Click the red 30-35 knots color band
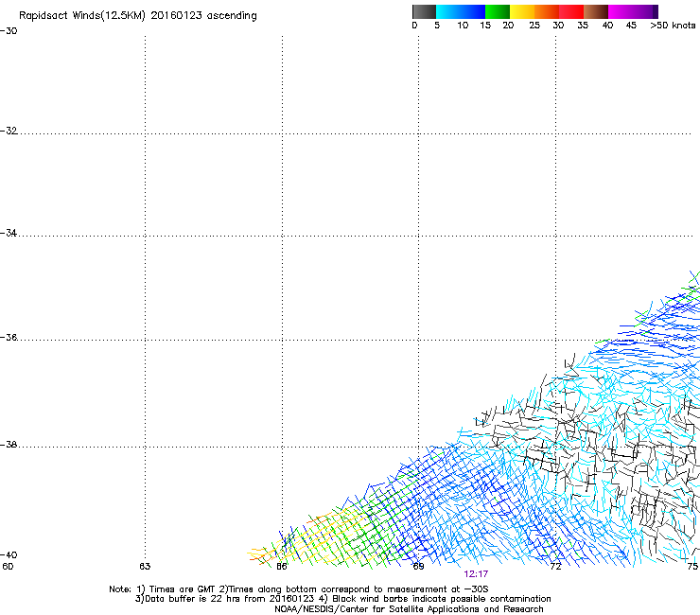The height and width of the screenshot is (615, 700). (571, 11)
